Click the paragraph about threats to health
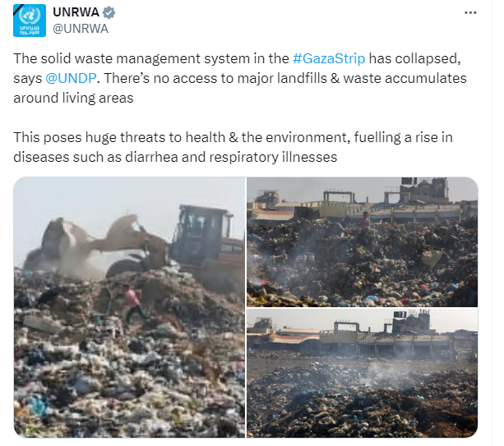 pos(233,147)
